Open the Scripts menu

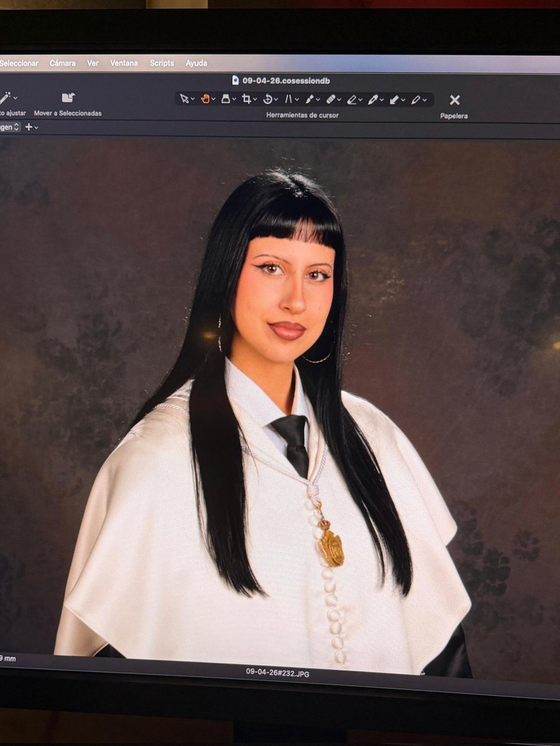(x=162, y=63)
